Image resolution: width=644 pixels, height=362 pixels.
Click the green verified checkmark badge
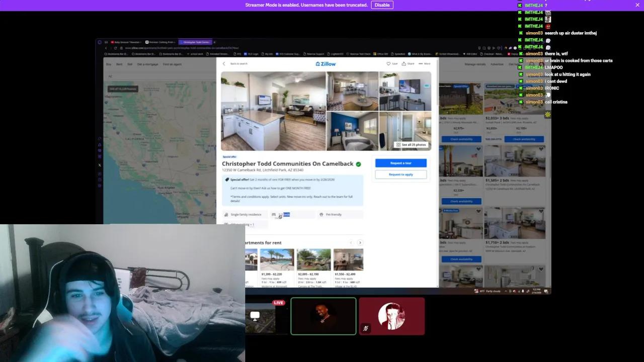(358, 164)
